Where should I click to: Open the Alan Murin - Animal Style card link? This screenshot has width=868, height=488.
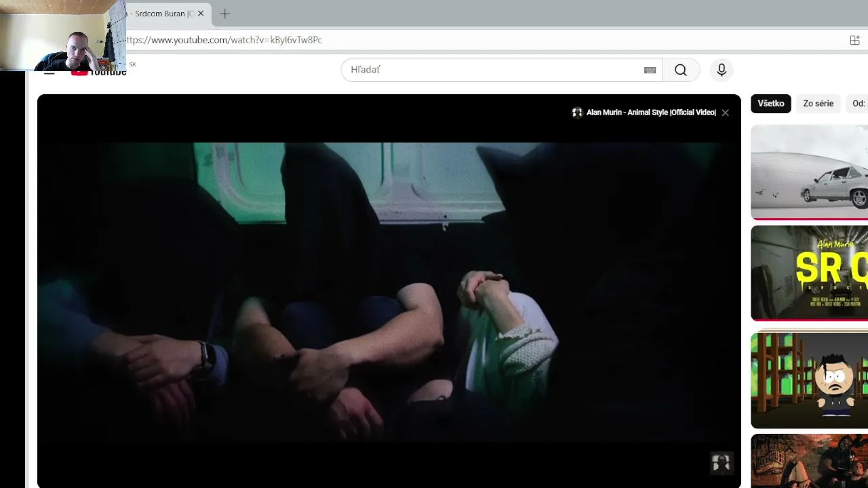(x=651, y=113)
